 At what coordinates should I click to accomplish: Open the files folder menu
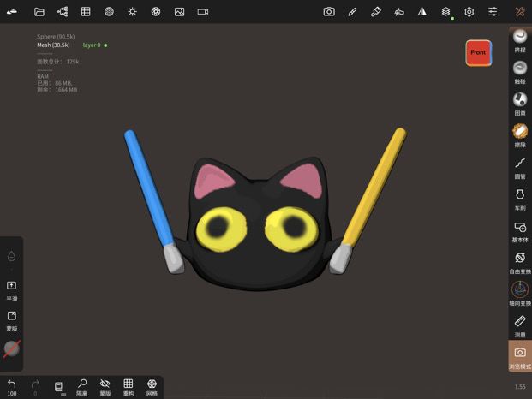(x=39, y=12)
